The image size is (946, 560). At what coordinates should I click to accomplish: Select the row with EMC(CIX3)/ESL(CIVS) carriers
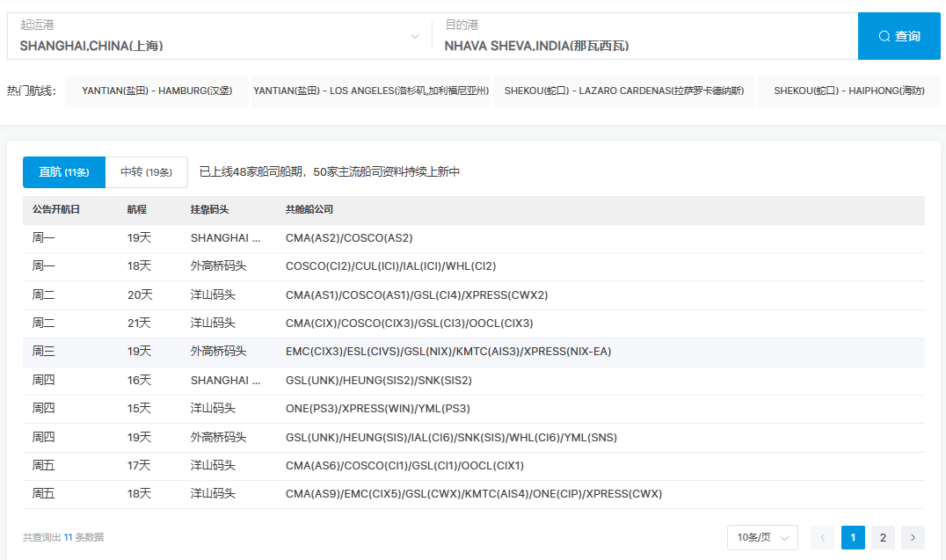coord(448,352)
